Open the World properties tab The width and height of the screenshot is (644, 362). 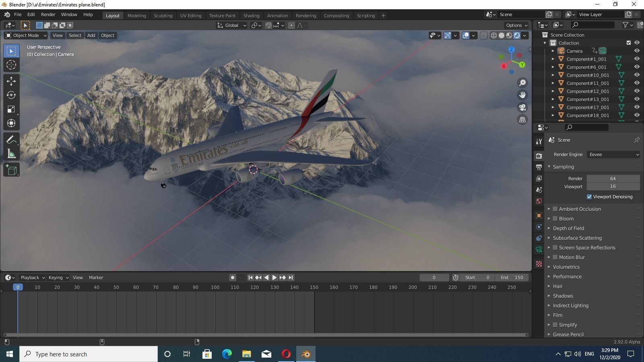(x=539, y=201)
